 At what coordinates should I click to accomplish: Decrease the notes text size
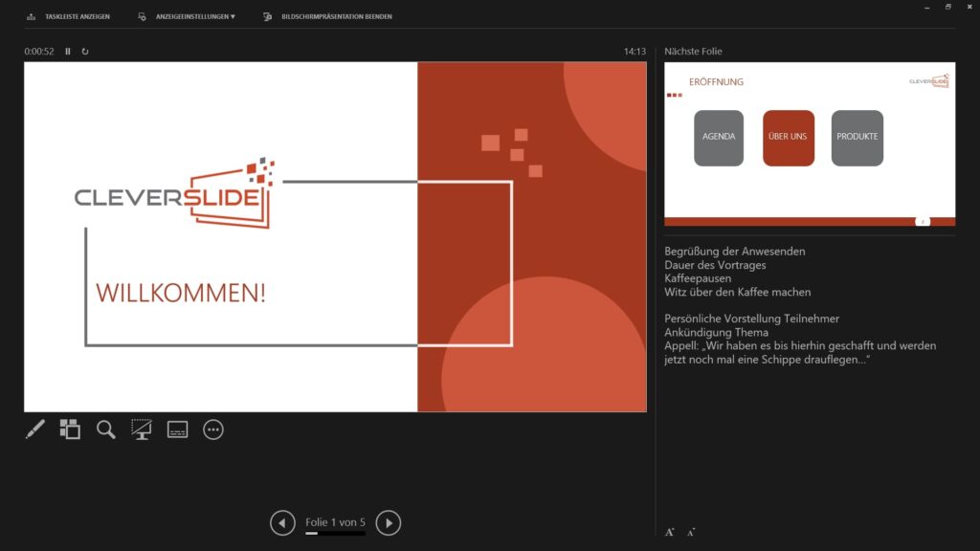pos(691,532)
